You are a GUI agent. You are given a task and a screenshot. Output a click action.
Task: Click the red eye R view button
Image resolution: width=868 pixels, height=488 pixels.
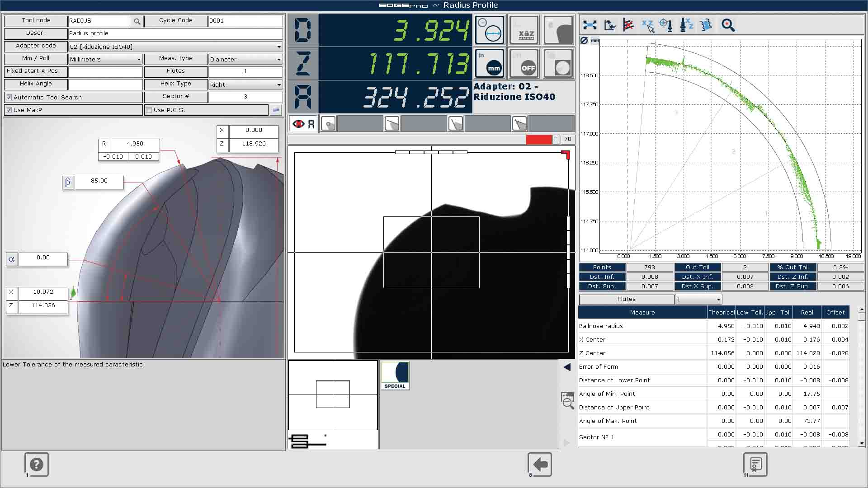coord(303,124)
